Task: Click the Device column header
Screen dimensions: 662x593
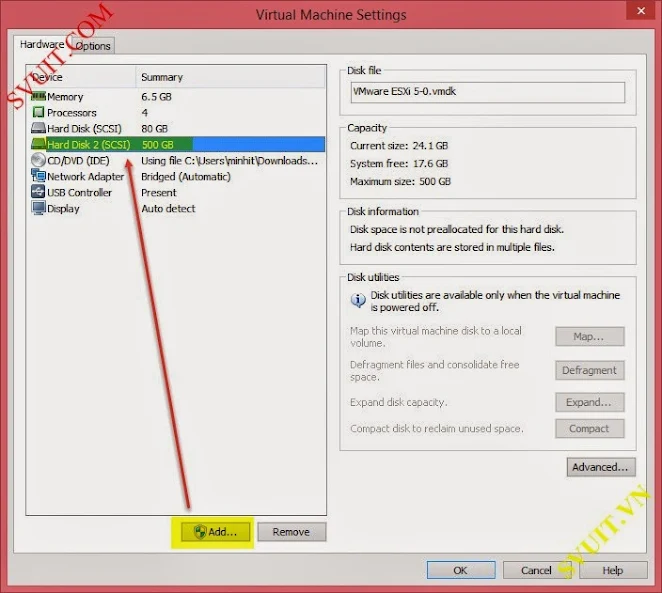Action: [x=81, y=77]
